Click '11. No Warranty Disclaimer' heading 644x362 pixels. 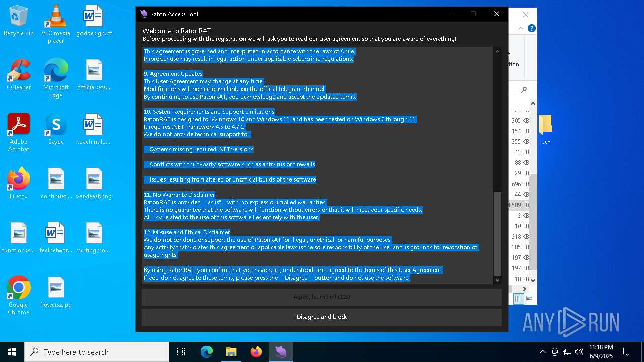(x=180, y=195)
